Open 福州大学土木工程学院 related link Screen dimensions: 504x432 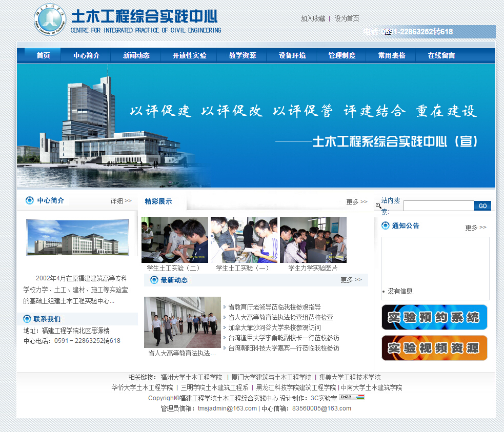click(191, 377)
